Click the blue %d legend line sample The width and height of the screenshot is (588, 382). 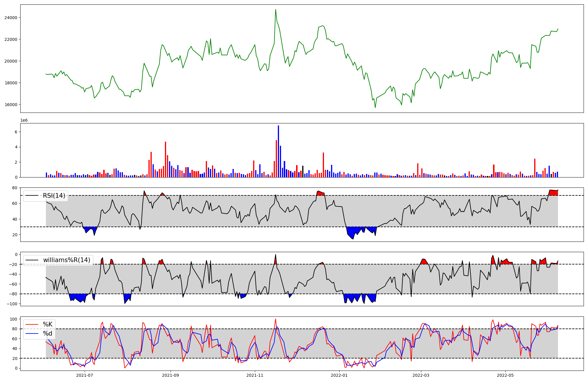pyautogui.click(x=32, y=334)
